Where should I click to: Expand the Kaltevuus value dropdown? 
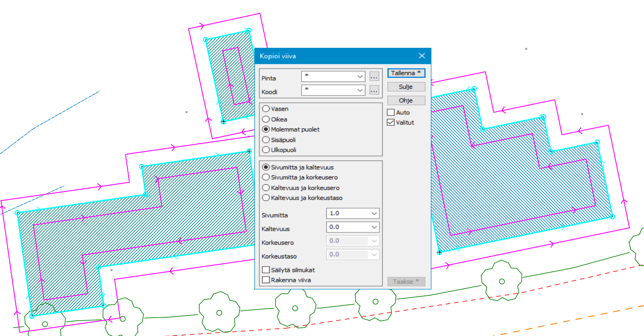(x=374, y=227)
